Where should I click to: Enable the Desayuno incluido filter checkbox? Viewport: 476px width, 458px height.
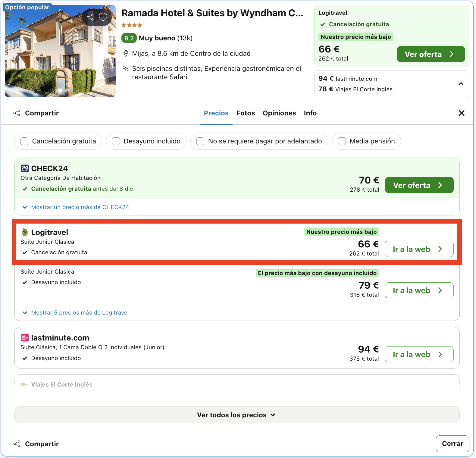116,141
